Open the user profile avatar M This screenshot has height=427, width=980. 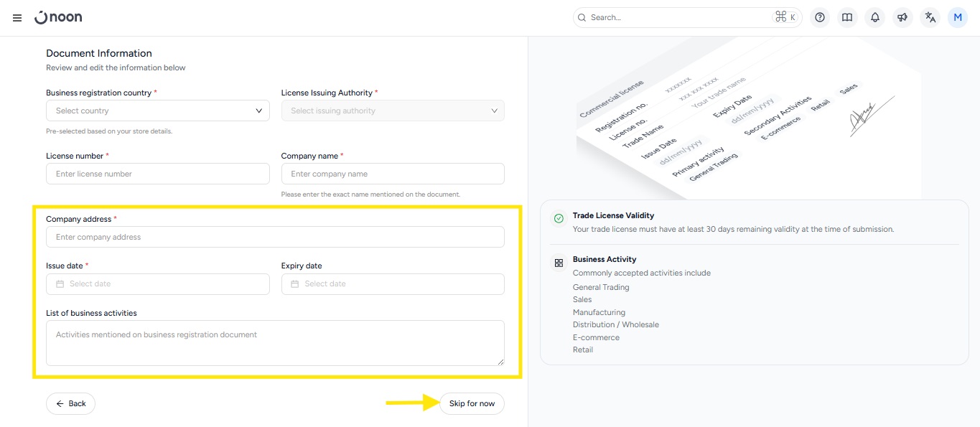957,18
